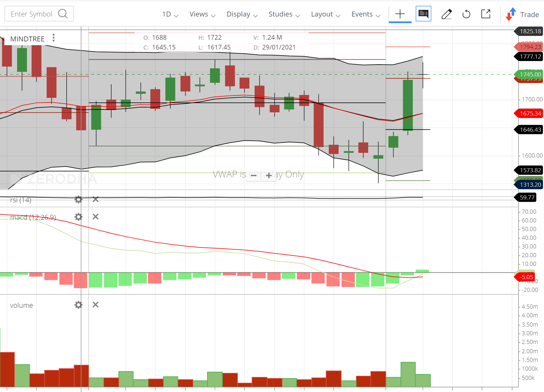Click the date value 29/01/2021
The image size is (544, 392).
pos(279,47)
